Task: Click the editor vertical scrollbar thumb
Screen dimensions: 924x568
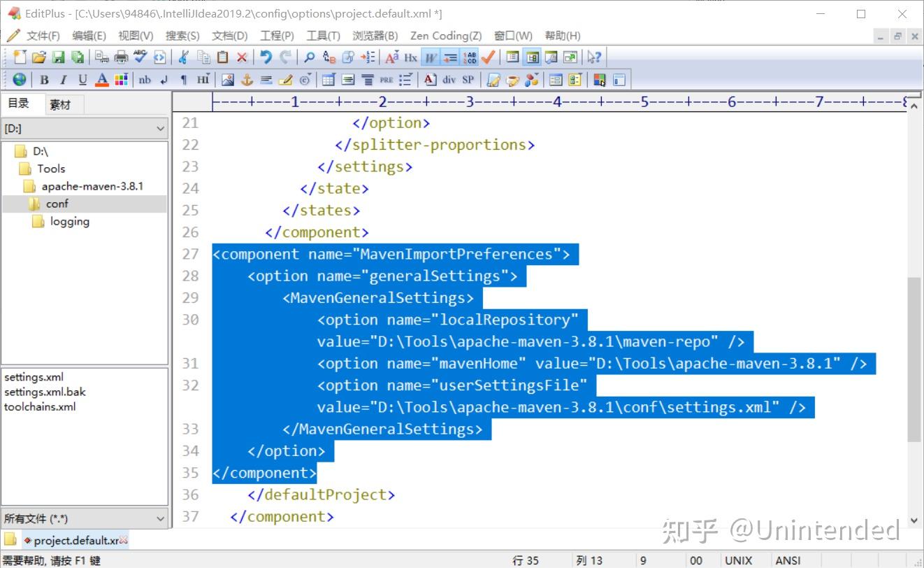Action: 914,359
